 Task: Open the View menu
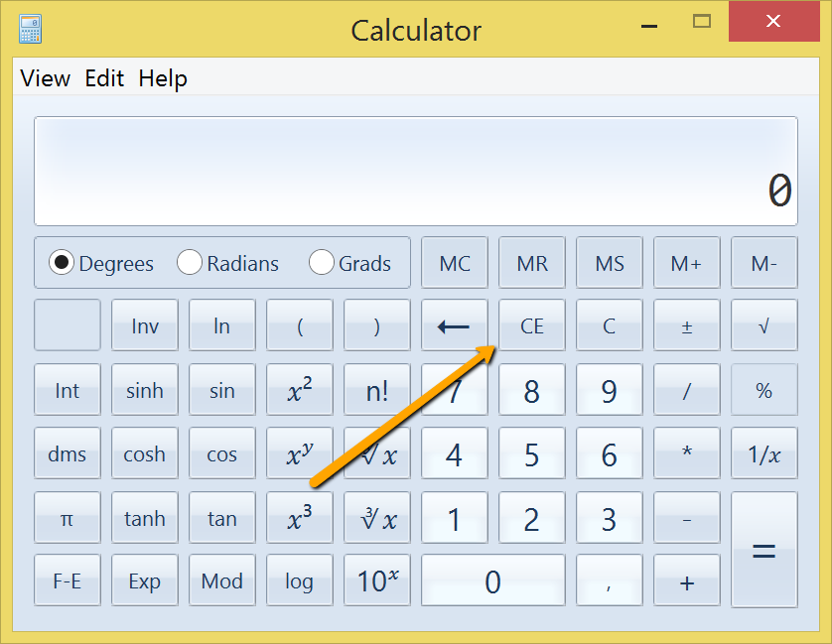pos(46,78)
